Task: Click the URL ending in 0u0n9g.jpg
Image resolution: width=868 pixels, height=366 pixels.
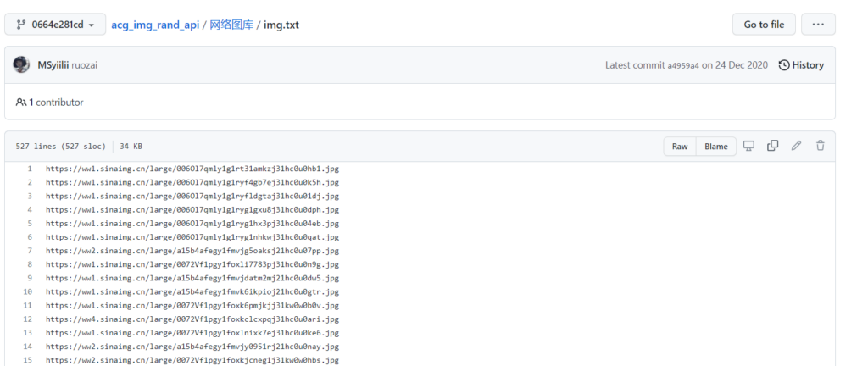Action: coord(192,265)
